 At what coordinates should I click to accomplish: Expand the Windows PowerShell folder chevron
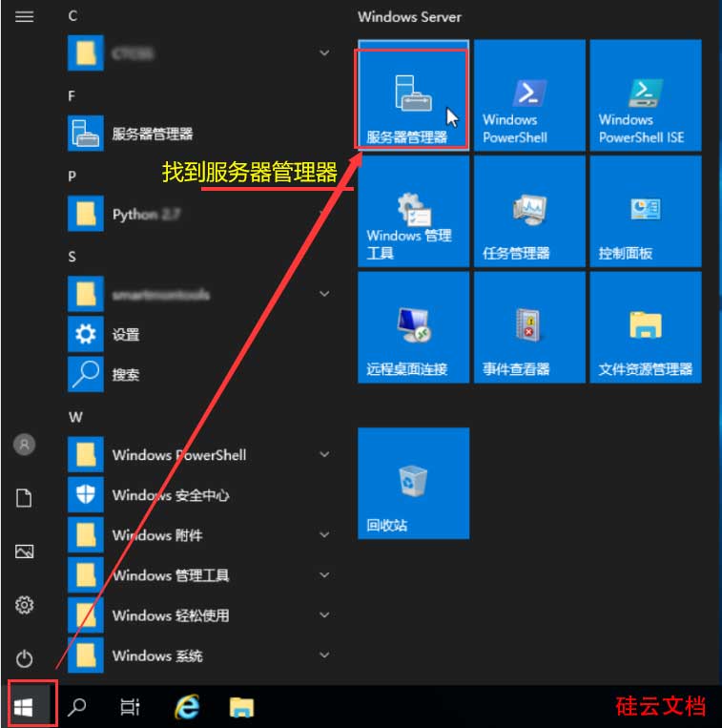[325, 454]
